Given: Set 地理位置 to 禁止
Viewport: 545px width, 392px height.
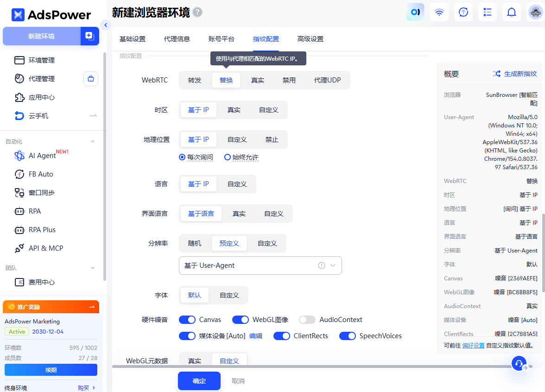Looking at the screenshot, I should coord(272,139).
